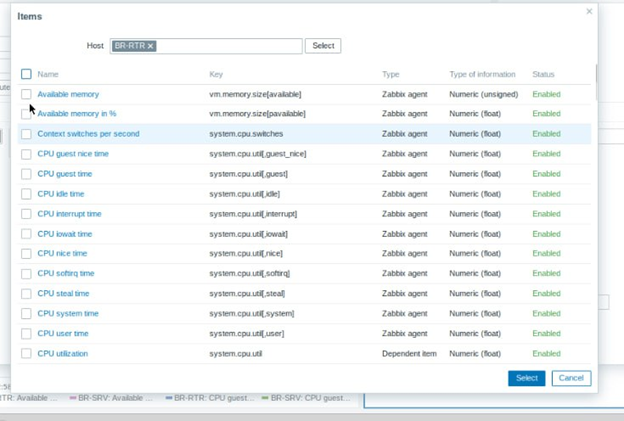Select the CPU idle time checkbox

point(27,194)
